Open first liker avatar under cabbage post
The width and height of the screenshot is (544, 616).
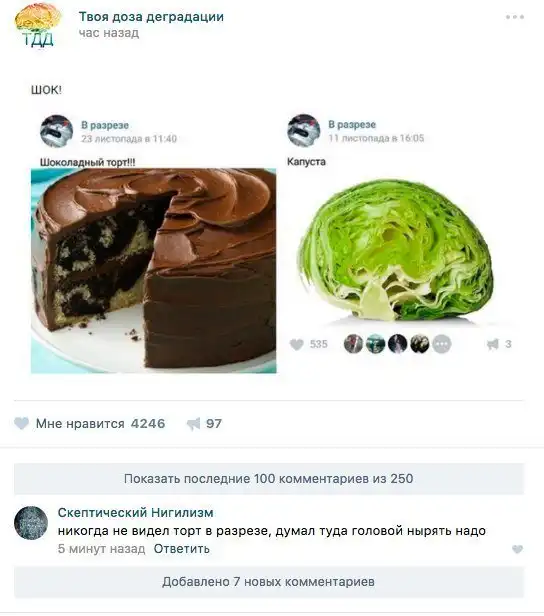[x=354, y=344]
